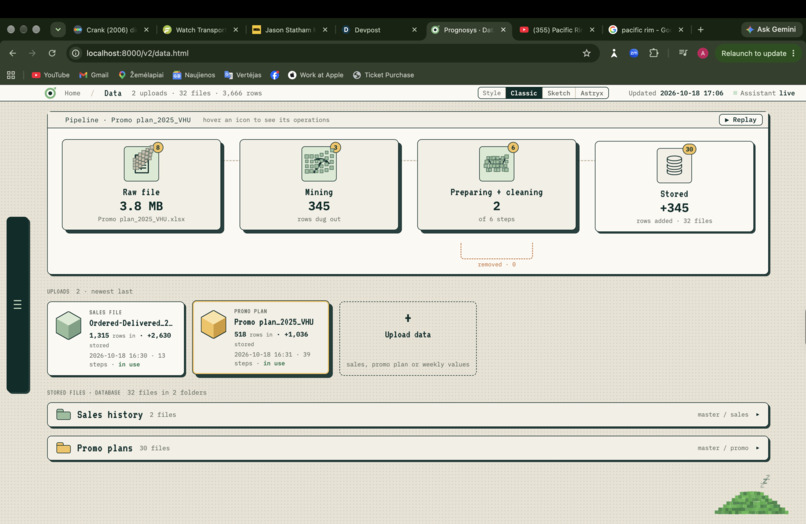Click Relaunch to update button

click(x=758, y=53)
